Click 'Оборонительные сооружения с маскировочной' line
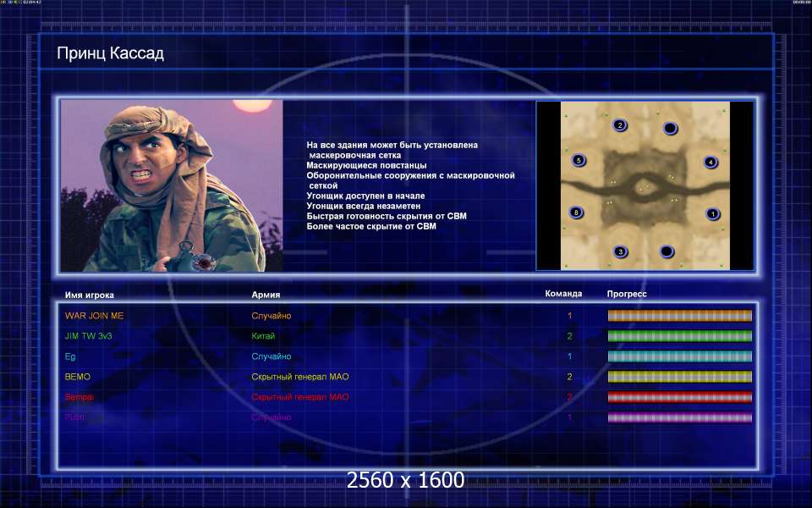Image resolution: width=812 pixels, height=508 pixels. point(411,176)
